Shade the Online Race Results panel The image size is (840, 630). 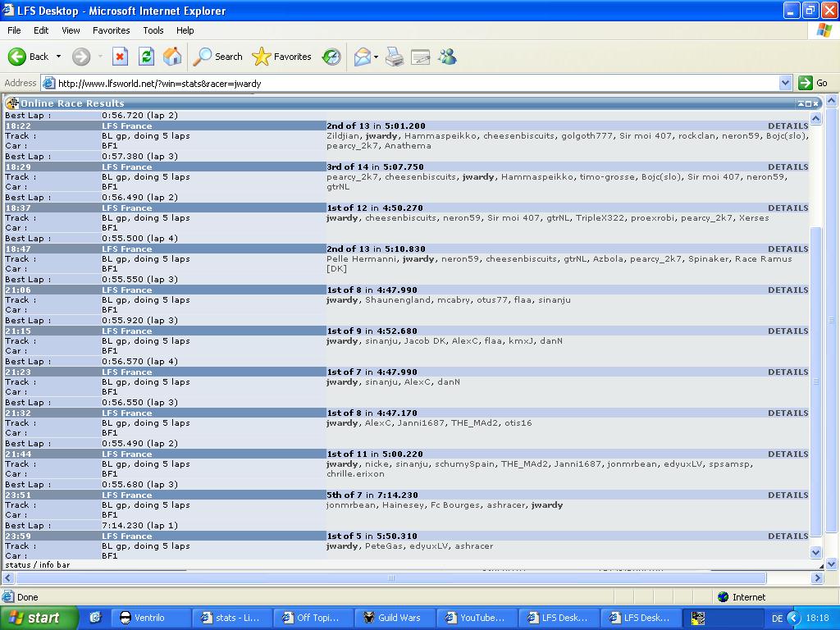(x=801, y=103)
